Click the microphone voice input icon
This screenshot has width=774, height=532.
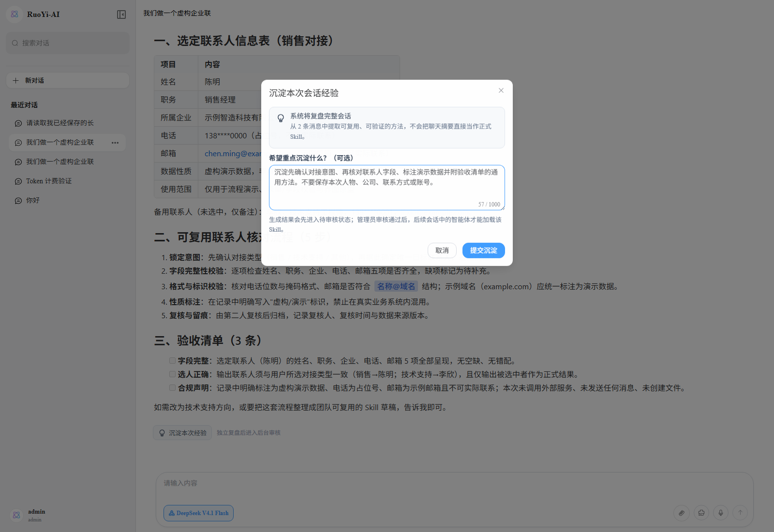coord(721,513)
